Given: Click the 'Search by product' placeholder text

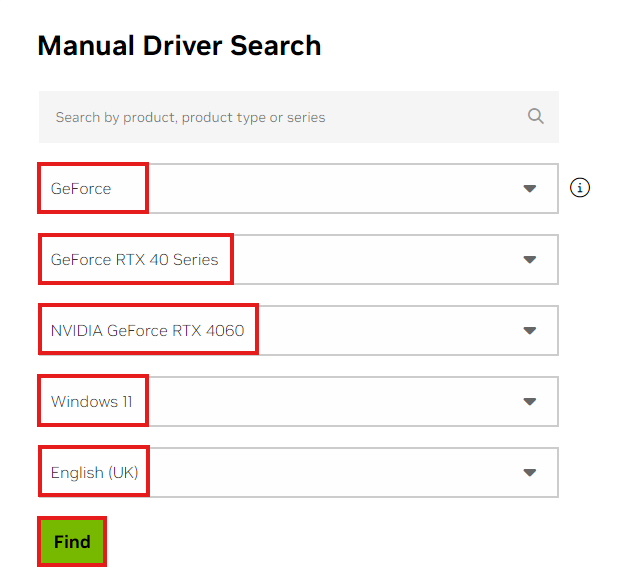Looking at the screenshot, I should [190, 118].
